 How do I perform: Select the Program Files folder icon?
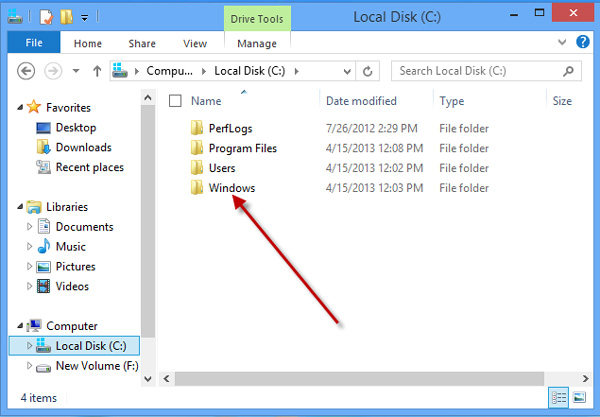click(x=197, y=148)
